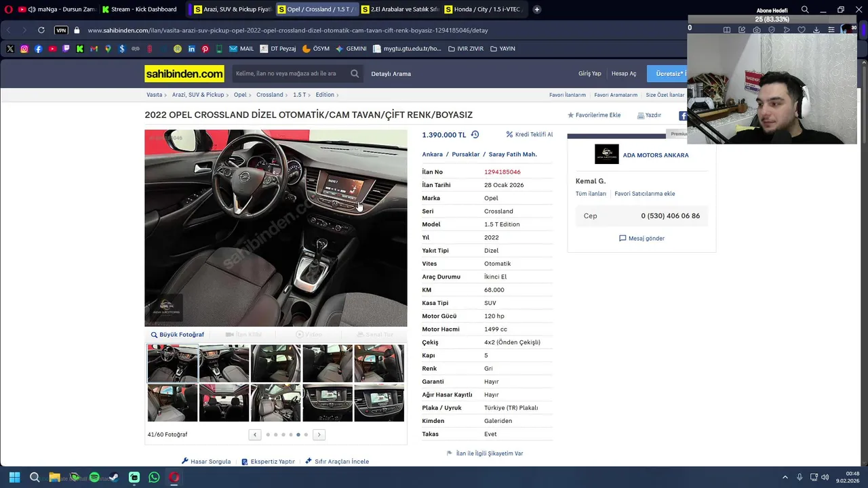The image size is (868, 488).
Task: Click the Vasıta breadcrumb
Action: [154, 95]
